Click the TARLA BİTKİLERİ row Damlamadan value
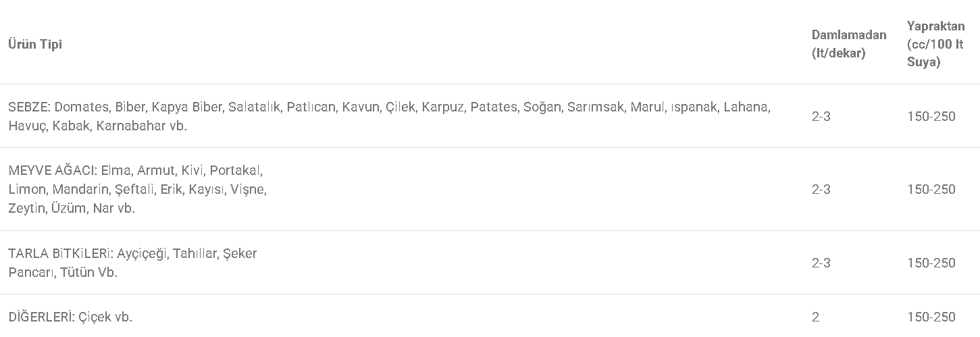Viewport: 980px width, 337px height. pos(821,263)
